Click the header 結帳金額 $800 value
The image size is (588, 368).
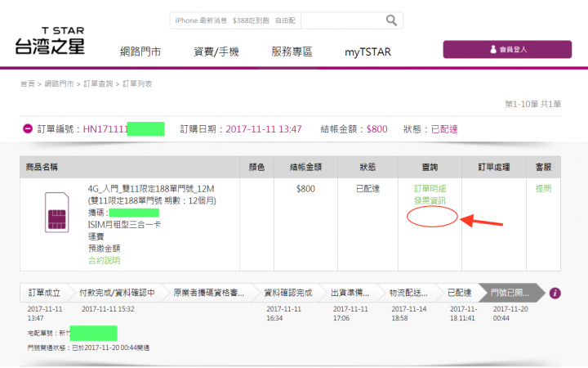[x=376, y=129]
